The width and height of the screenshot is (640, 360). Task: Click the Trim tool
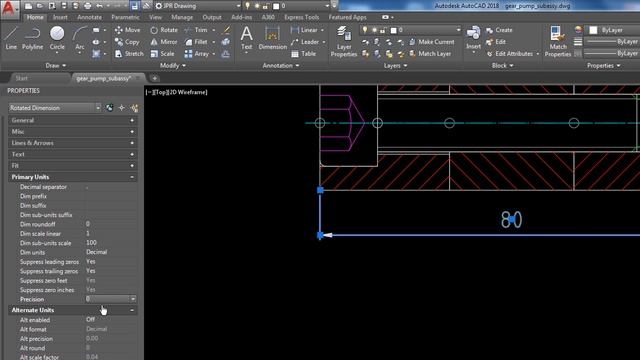(x=196, y=30)
